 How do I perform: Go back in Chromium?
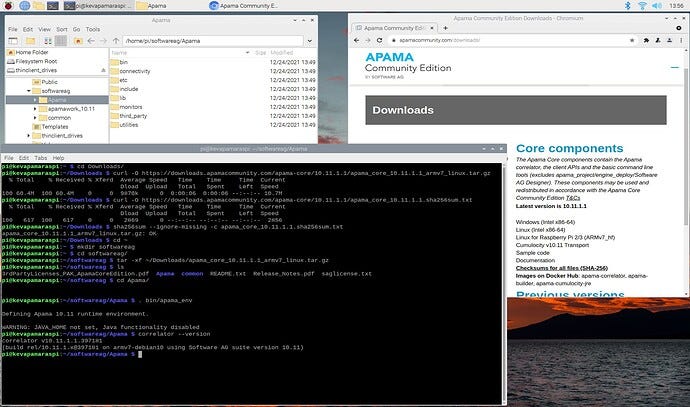(x=356, y=40)
